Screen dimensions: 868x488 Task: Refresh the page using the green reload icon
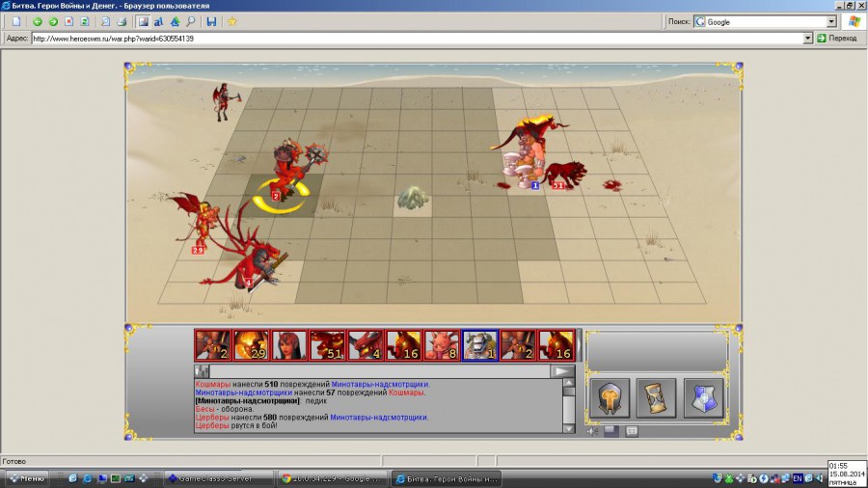click(85, 21)
